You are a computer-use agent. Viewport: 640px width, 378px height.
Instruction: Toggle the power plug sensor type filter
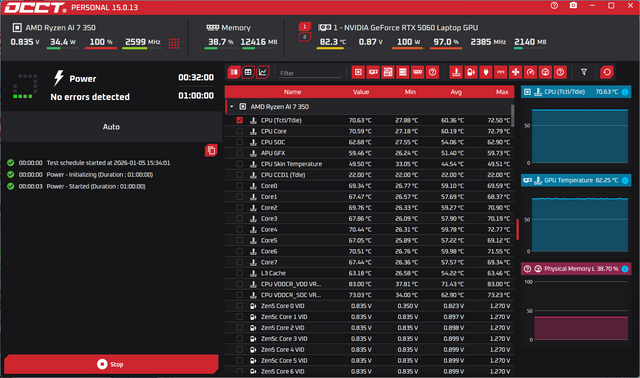[486, 72]
